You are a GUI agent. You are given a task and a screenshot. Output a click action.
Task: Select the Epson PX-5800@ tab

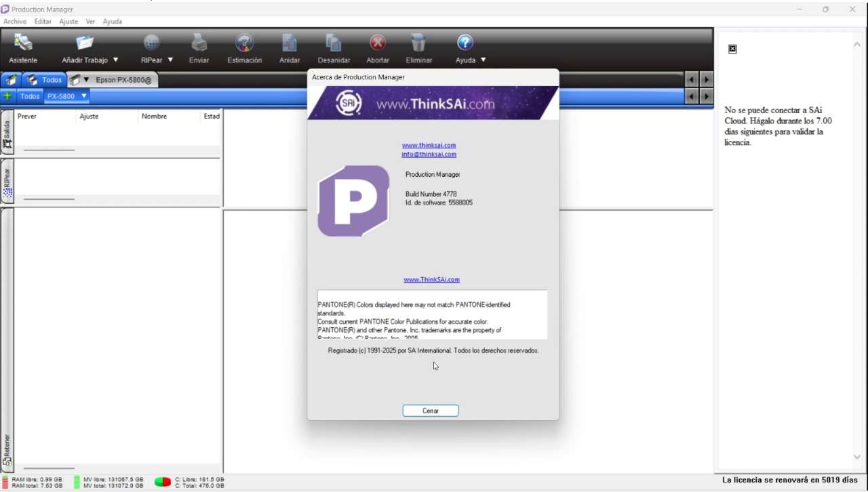[123, 80]
